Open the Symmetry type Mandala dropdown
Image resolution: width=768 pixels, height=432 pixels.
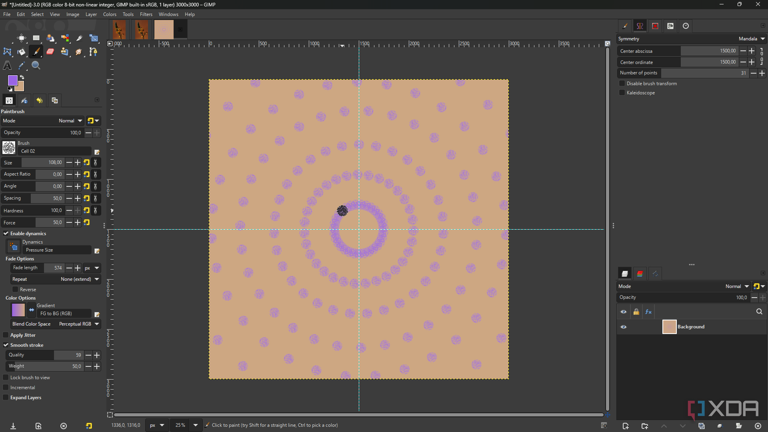750,39
